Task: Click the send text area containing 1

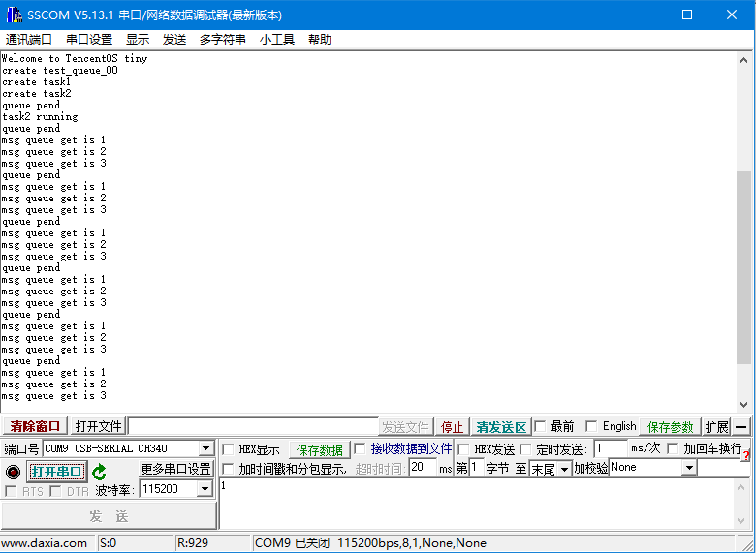Action: (477, 504)
